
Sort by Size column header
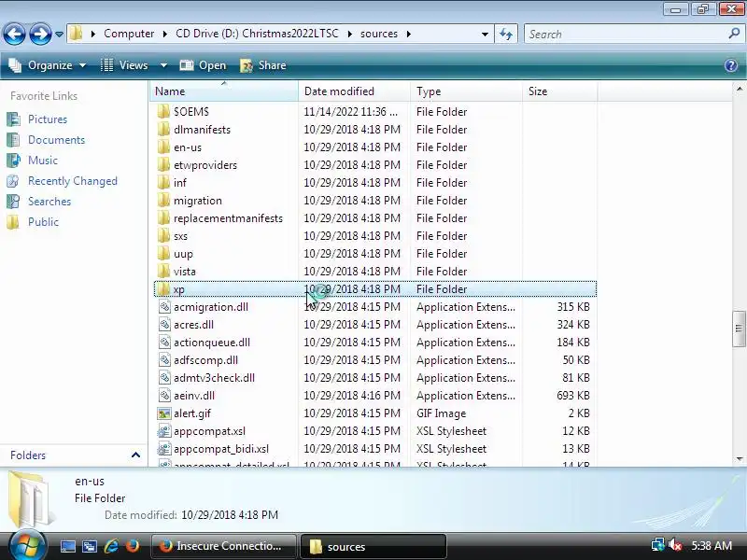pyautogui.click(x=559, y=91)
